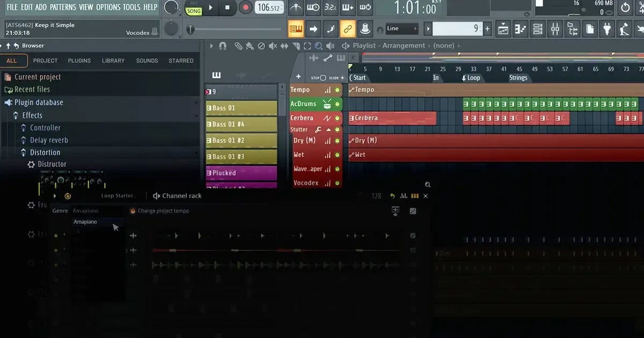Click the multilink knob-with-hat icon
Screen dimensions: 644x338
point(365,28)
